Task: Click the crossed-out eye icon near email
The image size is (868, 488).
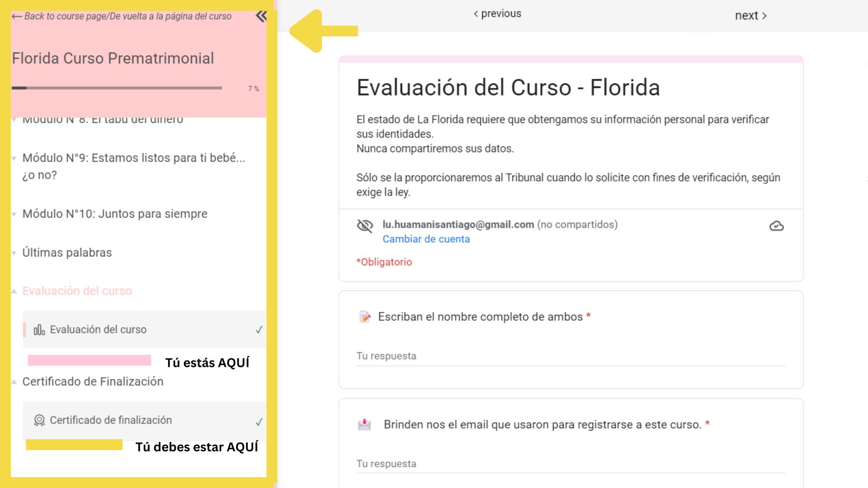Action: click(x=365, y=225)
